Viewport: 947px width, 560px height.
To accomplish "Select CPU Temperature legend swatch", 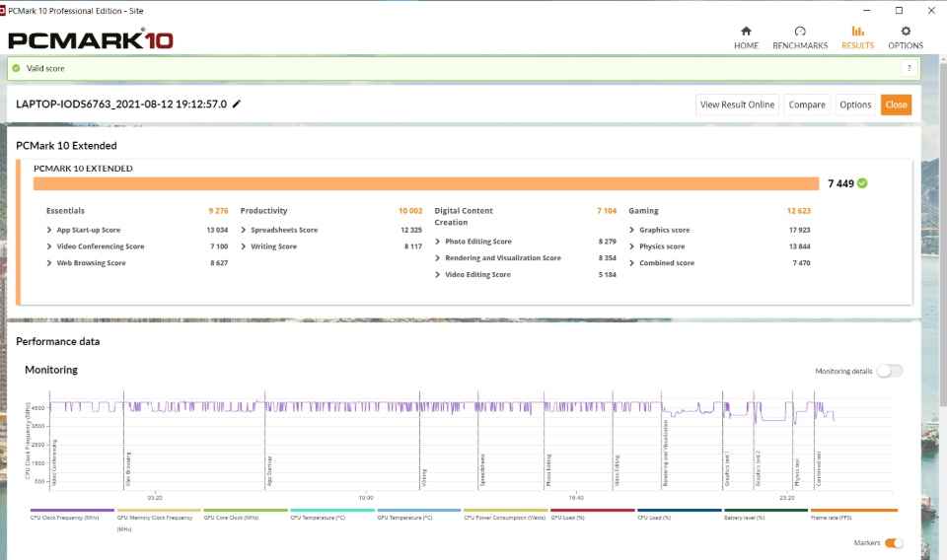I will coord(332,510).
